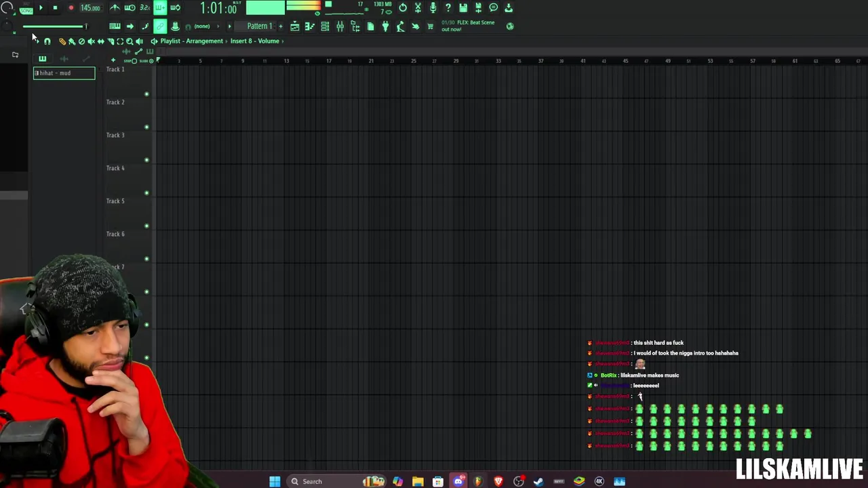Click the online globe icon
The width and height of the screenshot is (868, 488).
[x=510, y=26]
